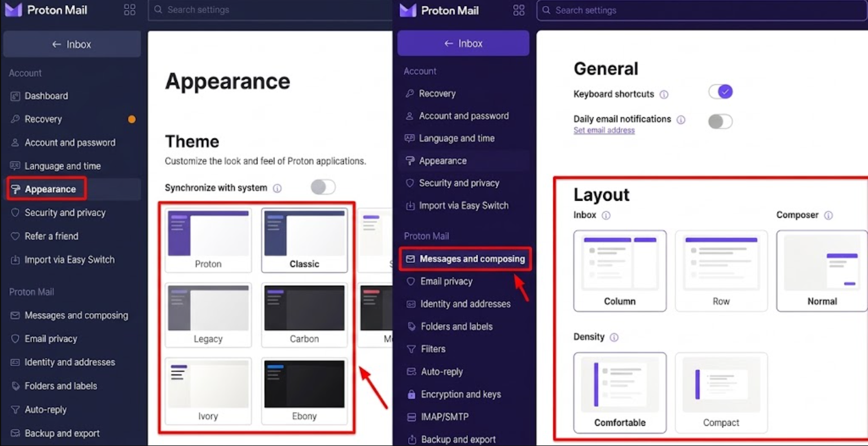868x446 pixels.
Task: Choose Compact density option
Action: tap(721, 393)
